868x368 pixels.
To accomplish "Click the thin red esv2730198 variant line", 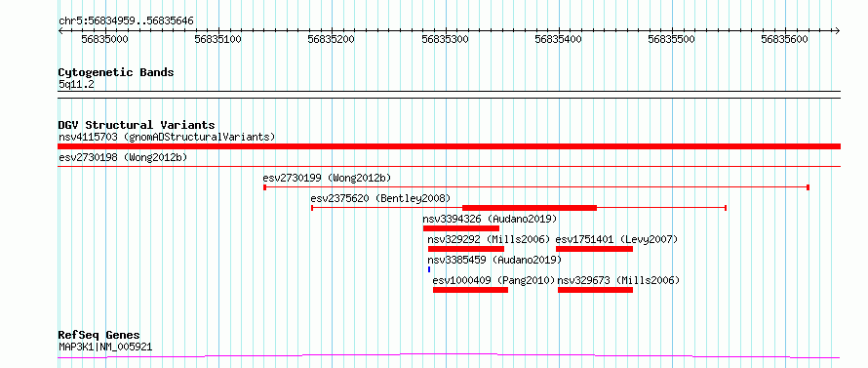I will point(449,166).
